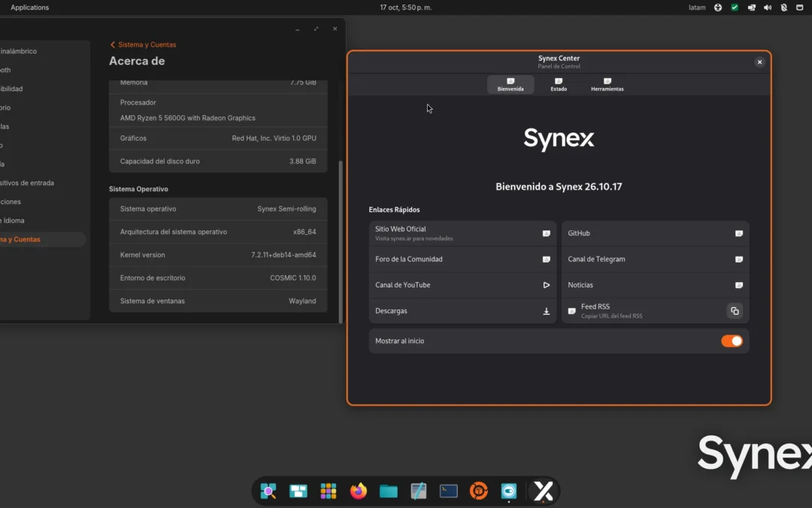Click the latam keyboard layout indicator
This screenshot has height=508, width=812.
point(697,8)
